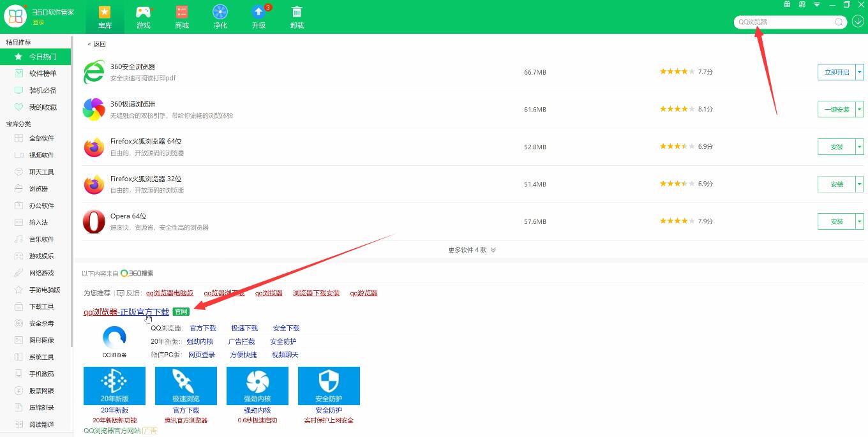Focus the QQ浏览器 search field
Screen dimensions: 868x437
coord(784,22)
